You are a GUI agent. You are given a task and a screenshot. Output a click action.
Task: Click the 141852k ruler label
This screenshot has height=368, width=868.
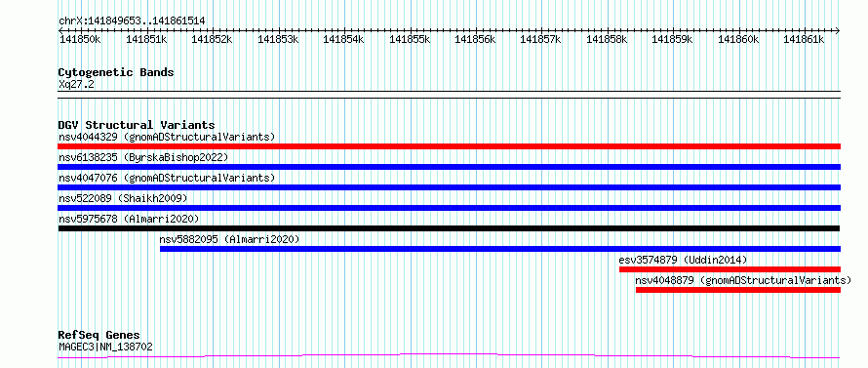click(212, 39)
